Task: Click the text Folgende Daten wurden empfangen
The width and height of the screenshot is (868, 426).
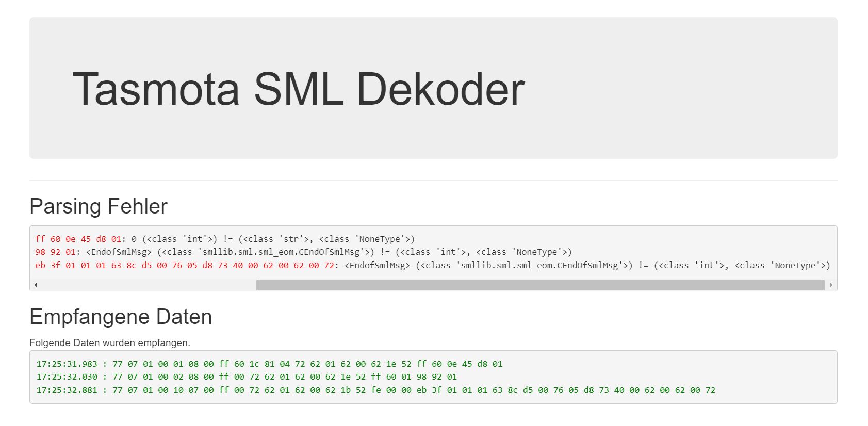Action: 110,342
